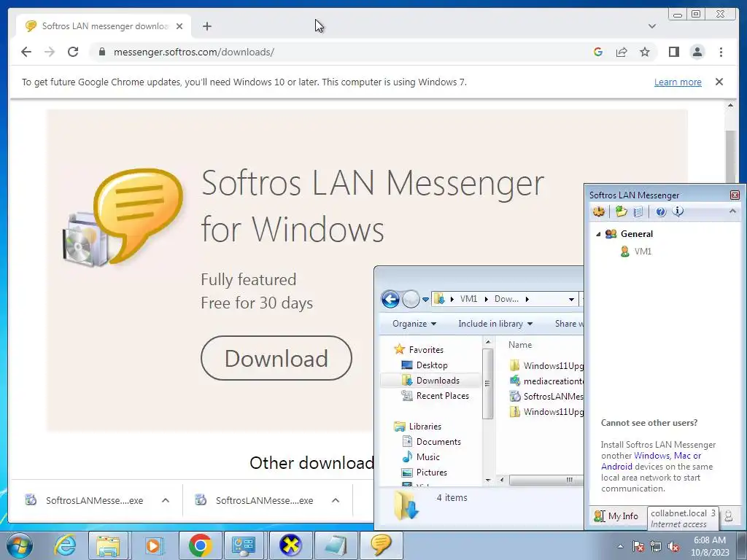Viewport: 747px width, 560px height.
Task: Switch to Softros Messenger taskbar button
Action: tap(381, 545)
